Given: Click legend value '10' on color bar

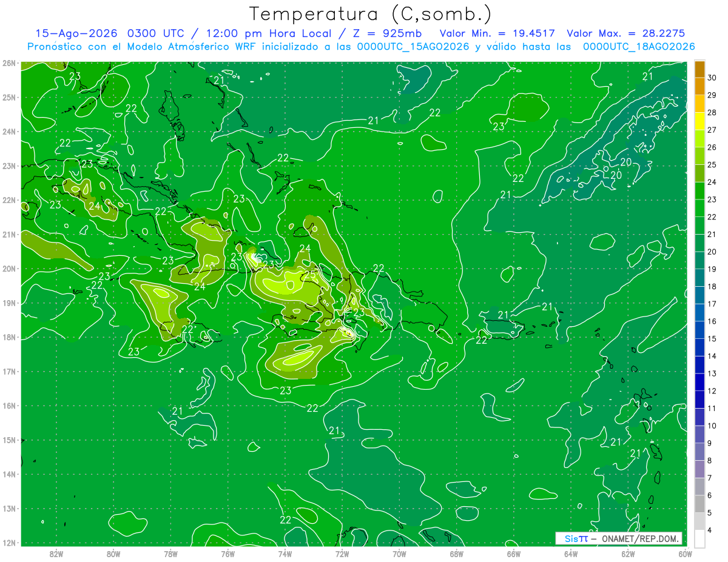Looking at the screenshot, I should click(x=712, y=426).
